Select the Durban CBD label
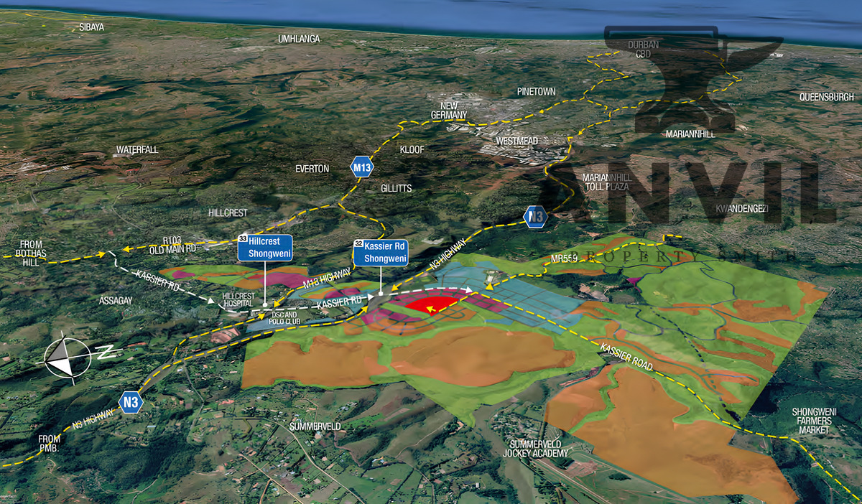Screen dimensions: 862x504 (642, 49)
